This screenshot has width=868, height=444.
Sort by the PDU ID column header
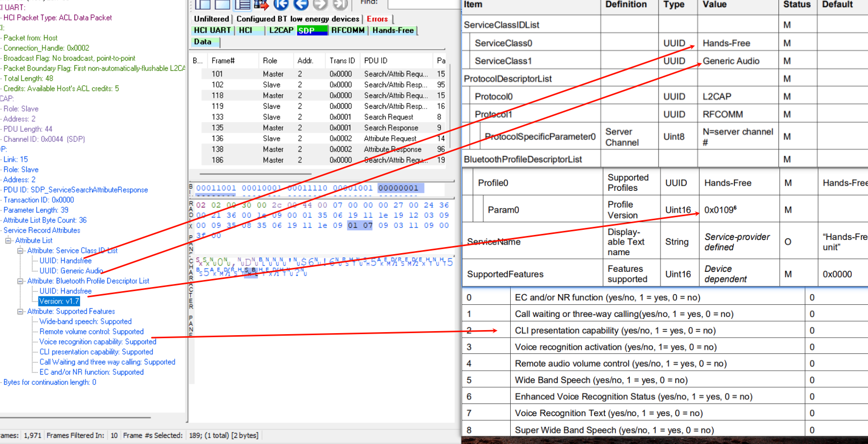[396, 61]
